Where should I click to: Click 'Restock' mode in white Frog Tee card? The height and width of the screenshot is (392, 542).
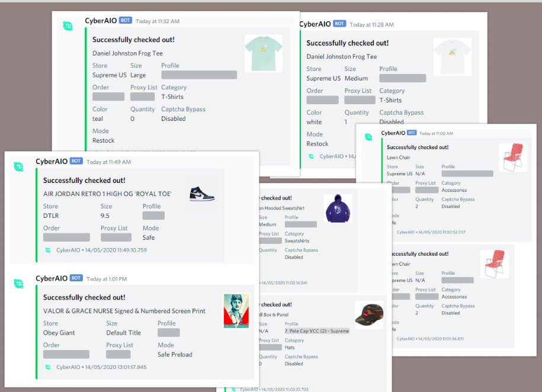click(317, 143)
